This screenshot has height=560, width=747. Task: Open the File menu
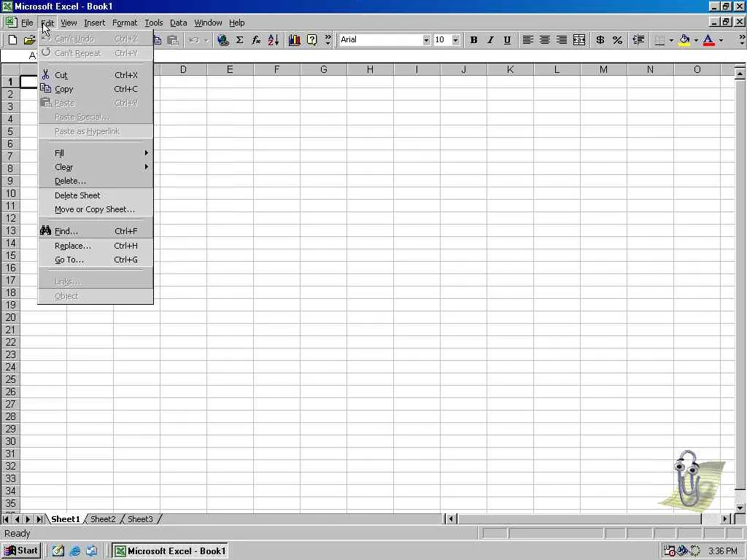[27, 23]
